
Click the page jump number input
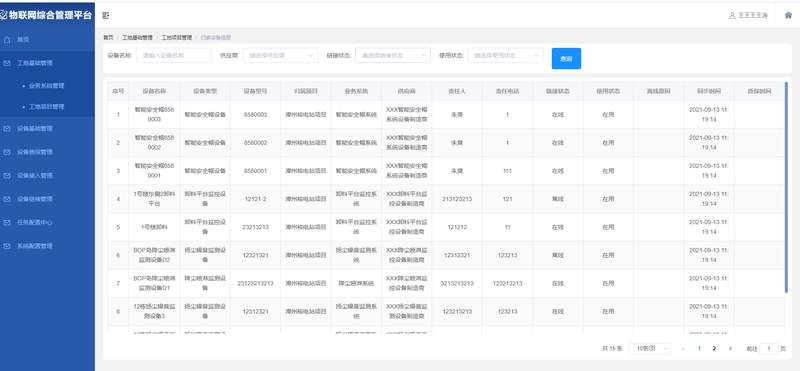(x=769, y=349)
